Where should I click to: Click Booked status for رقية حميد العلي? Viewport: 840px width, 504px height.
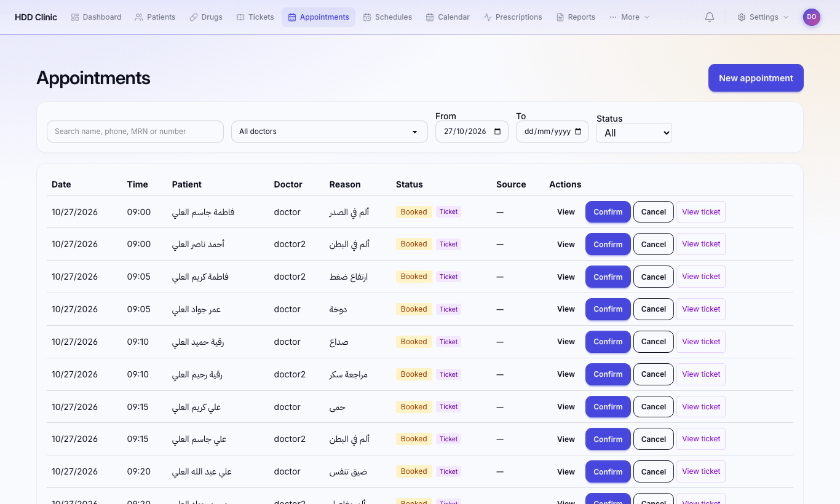pos(414,342)
